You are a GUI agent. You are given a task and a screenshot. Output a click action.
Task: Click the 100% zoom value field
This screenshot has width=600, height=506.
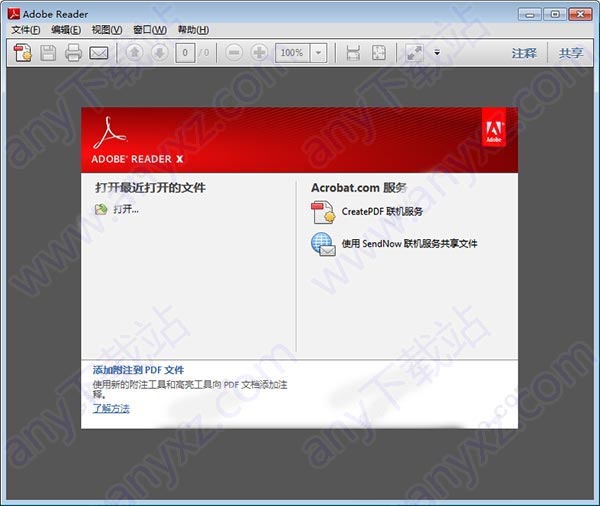[292, 52]
